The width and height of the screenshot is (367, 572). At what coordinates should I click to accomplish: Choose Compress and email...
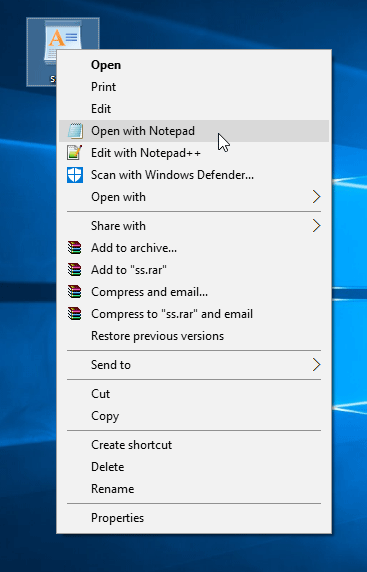point(194,292)
